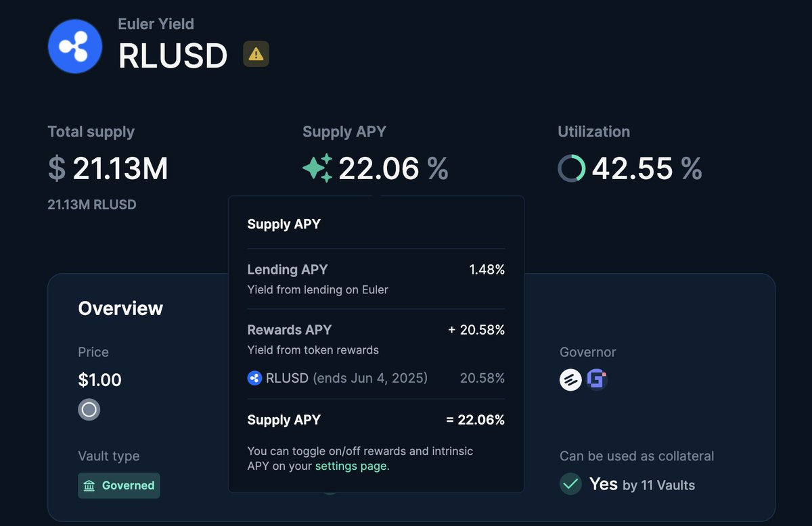The image size is (812, 526).
Task: Click the Euler Yield label
Action: (x=156, y=24)
